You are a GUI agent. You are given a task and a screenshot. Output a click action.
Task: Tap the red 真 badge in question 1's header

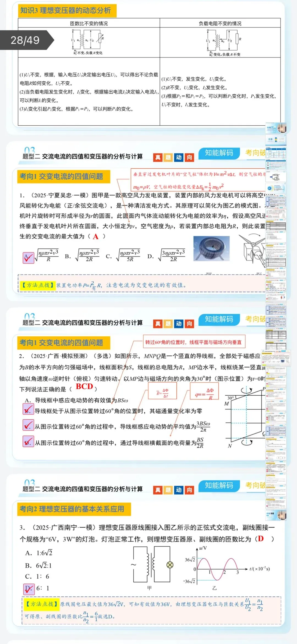158,157
